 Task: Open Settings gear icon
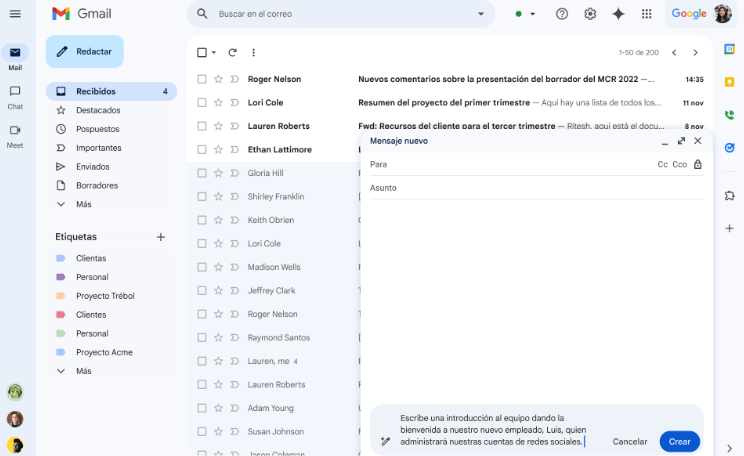tap(590, 14)
